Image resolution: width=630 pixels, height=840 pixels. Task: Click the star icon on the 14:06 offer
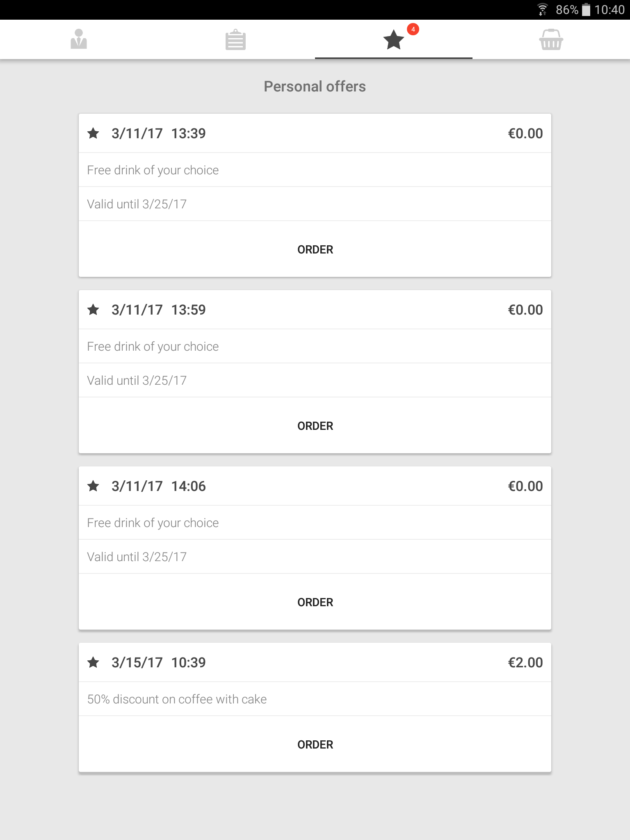pyautogui.click(x=94, y=486)
